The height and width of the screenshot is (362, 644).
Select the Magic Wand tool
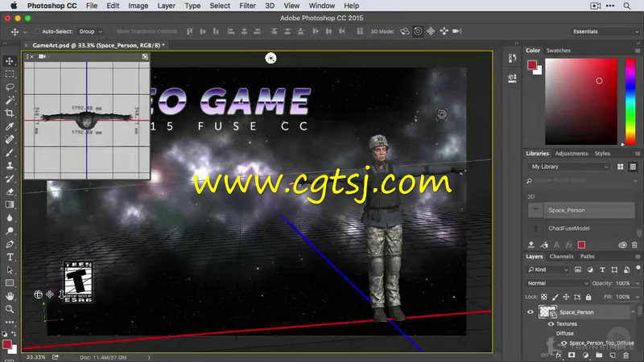pyautogui.click(x=10, y=100)
